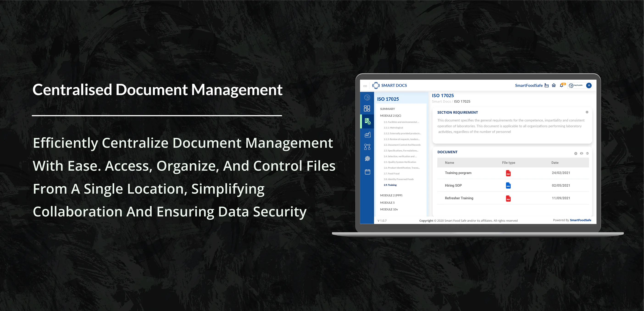The height and width of the screenshot is (311, 644).
Task: Expand MODULE 10v section
Action: pos(389,209)
